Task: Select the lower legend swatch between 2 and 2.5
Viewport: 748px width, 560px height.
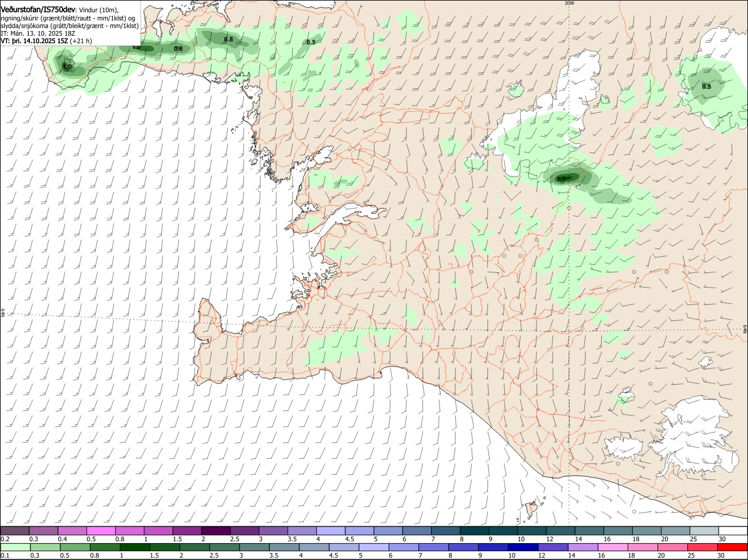Action: pos(195,547)
